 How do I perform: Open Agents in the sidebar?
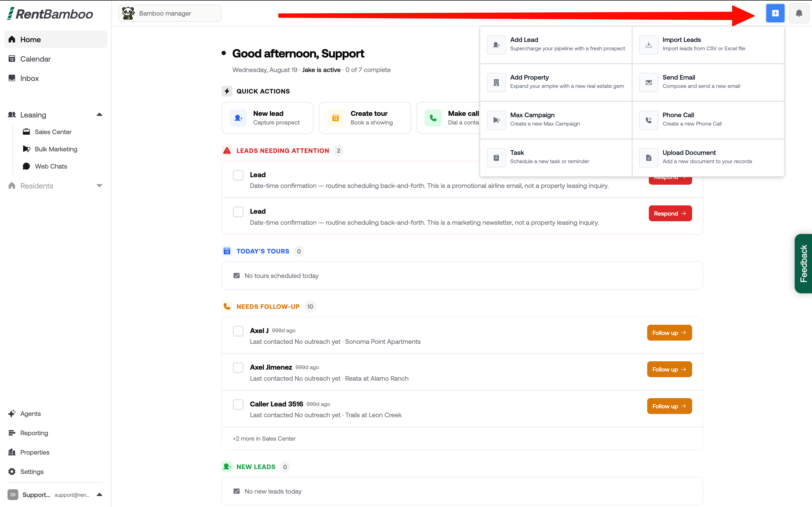[x=56, y=413]
